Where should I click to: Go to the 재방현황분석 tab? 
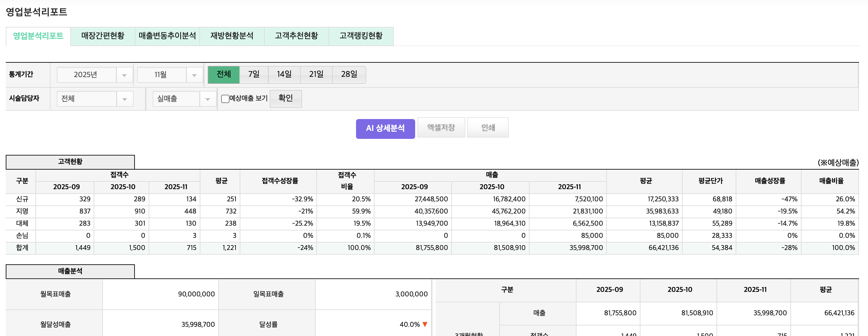[232, 36]
